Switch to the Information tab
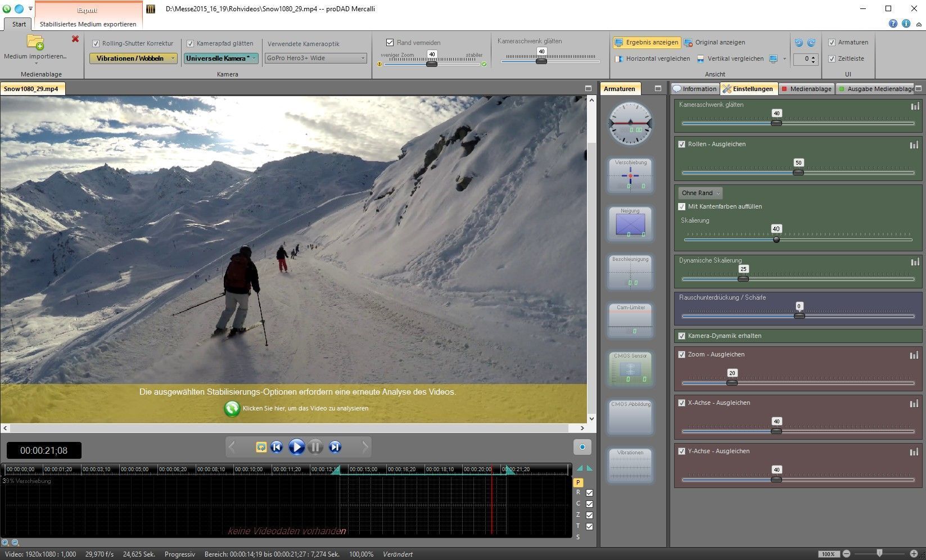The image size is (926, 560). [695, 89]
